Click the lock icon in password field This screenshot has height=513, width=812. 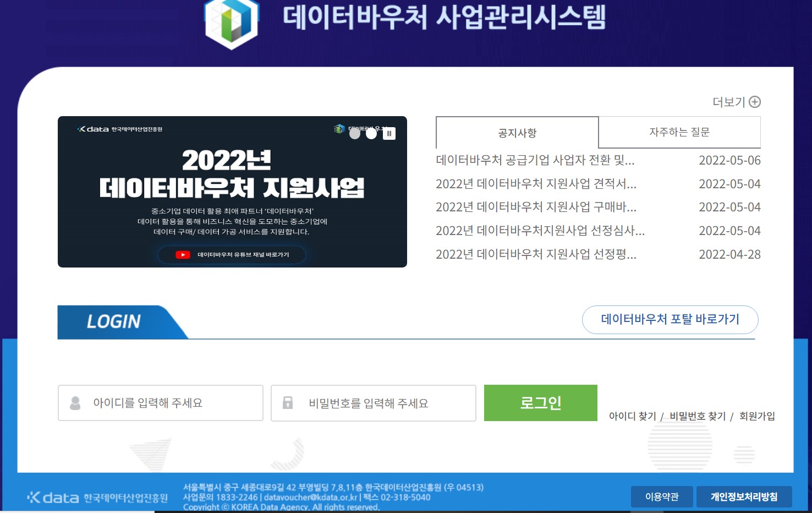pyautogui.click(x=288, y=402)
